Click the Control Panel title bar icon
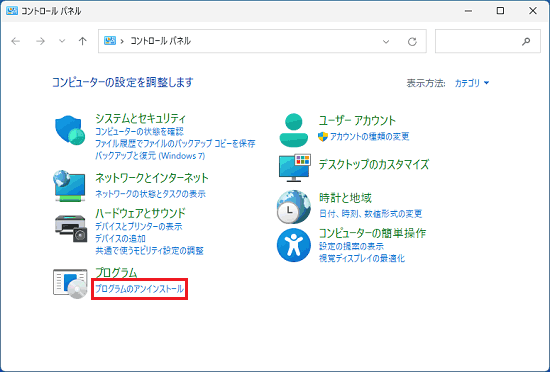The height and width of the screenshot is (372, 550). tap(12, 11)
